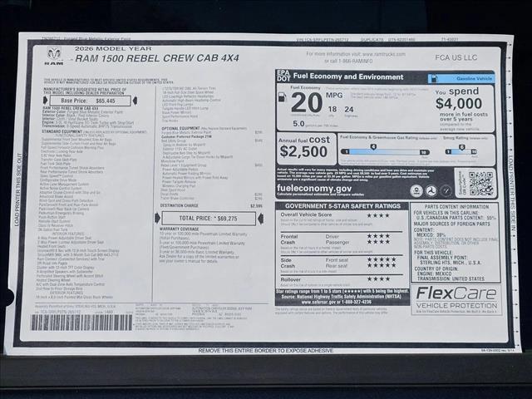The height and width of the screenshot is (399, 532).
Task: Click the $4,000 fuel cost figure
Action: [459, 103]
